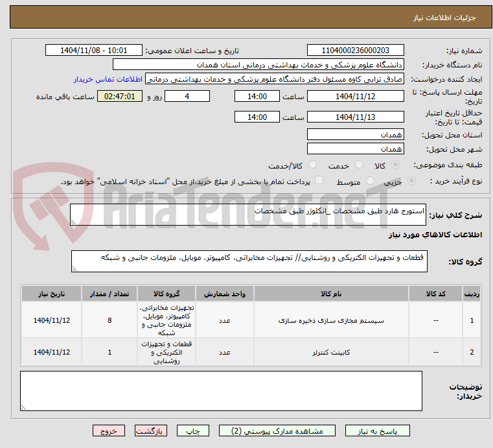493x448 pixels.
Task: Click the ردیف column header
Action: (472, 294)
